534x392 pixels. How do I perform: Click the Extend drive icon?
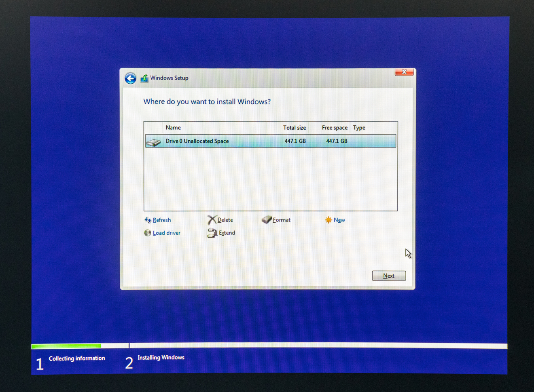pyautogui.click(x=212, y=233)
